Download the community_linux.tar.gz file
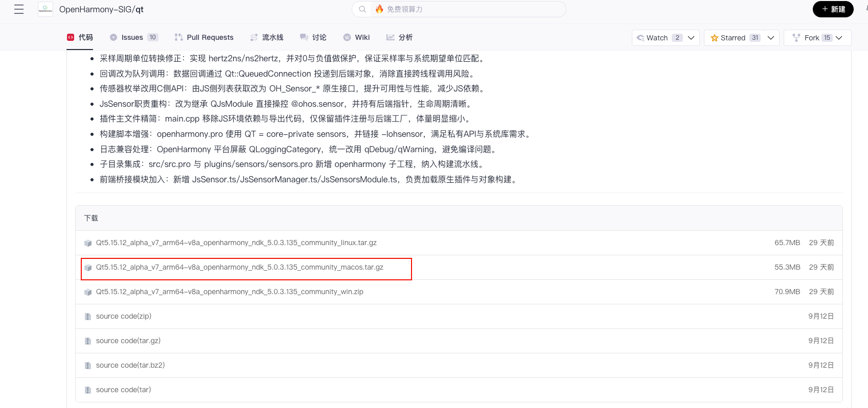The image size is (868, 408). click(236, 243)
